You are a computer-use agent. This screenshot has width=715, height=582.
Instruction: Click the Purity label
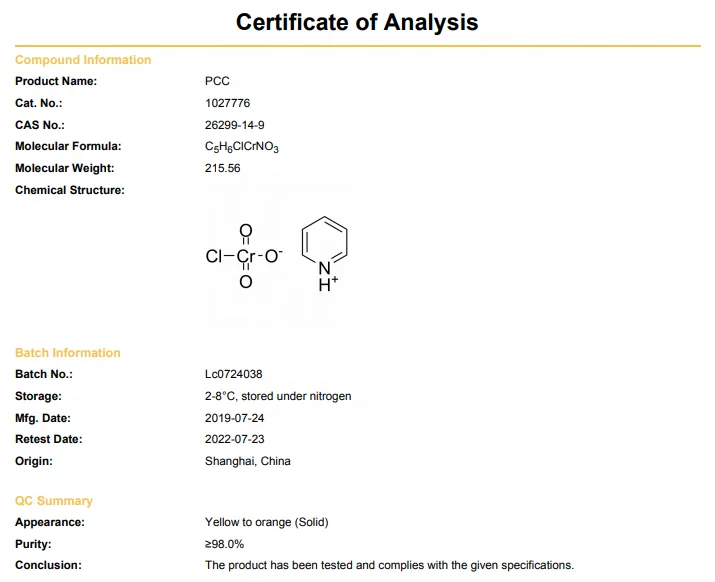(33, 545)
